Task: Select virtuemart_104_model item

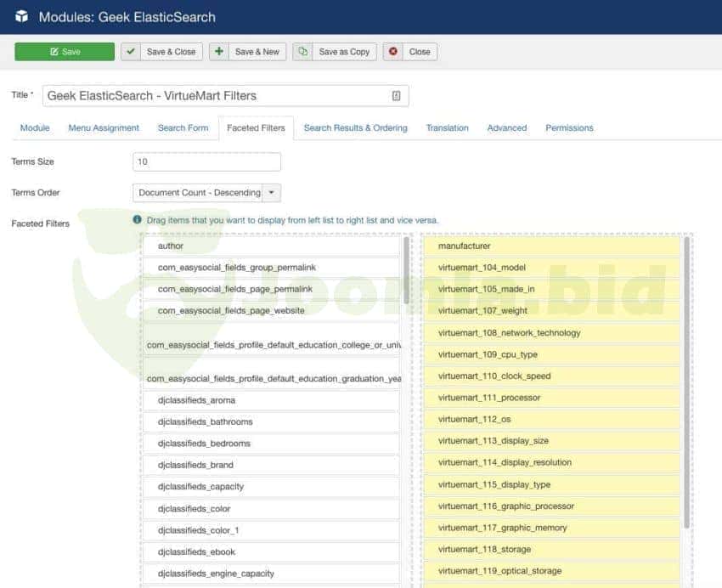Action: [551, 268]
